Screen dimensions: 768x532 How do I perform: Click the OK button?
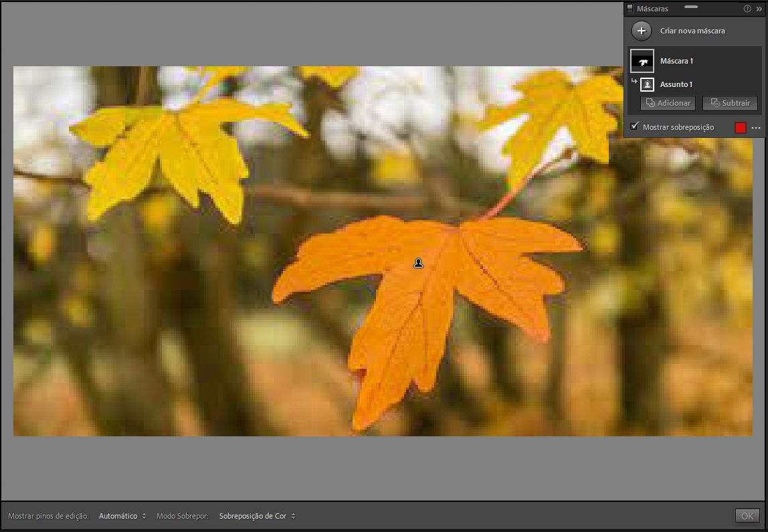[747, 515]
